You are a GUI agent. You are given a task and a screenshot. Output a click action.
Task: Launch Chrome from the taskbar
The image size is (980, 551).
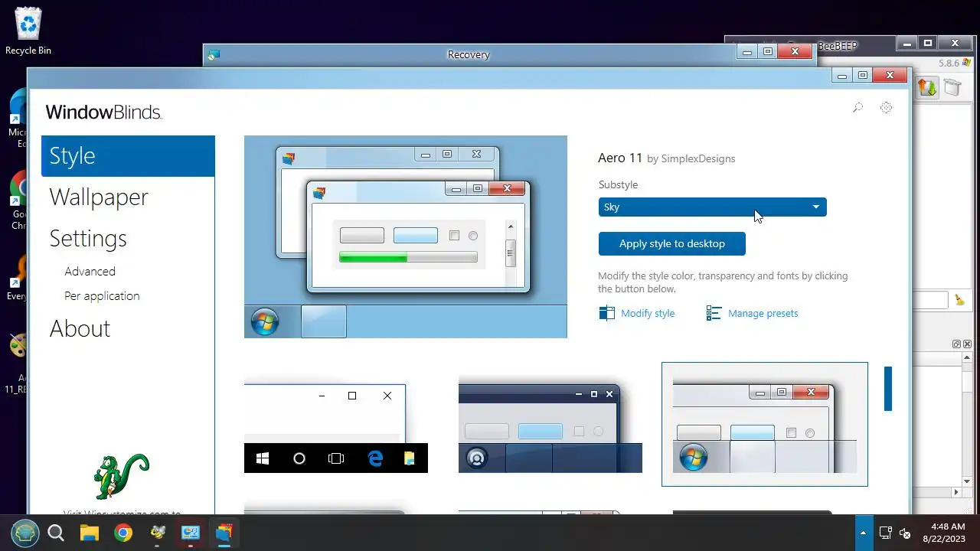[123, 533]
